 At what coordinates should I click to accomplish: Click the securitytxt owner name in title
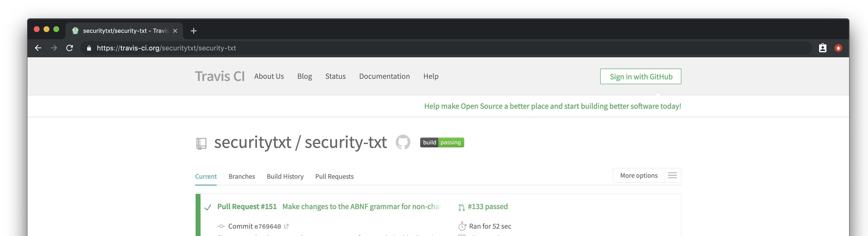click(x=253, y=142)
